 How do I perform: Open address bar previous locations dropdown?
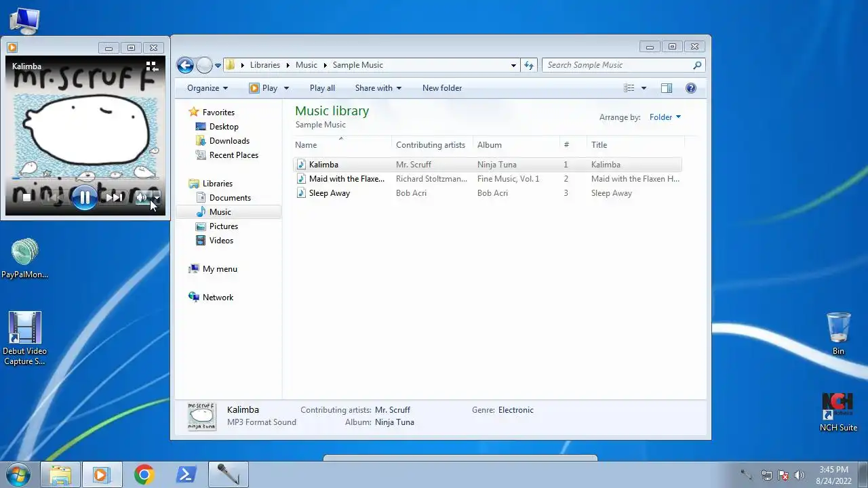(513, 65)
